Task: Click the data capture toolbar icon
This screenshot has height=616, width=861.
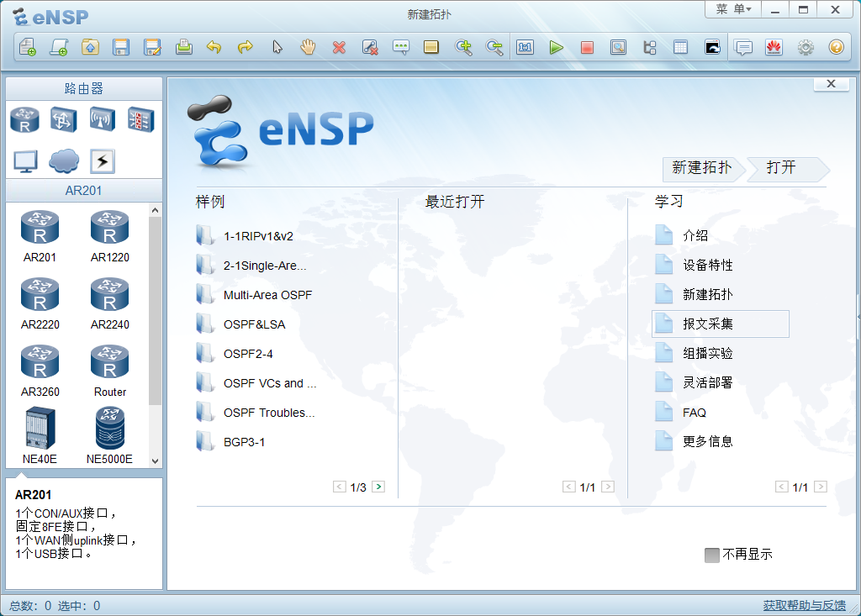Action: [618, 47]
